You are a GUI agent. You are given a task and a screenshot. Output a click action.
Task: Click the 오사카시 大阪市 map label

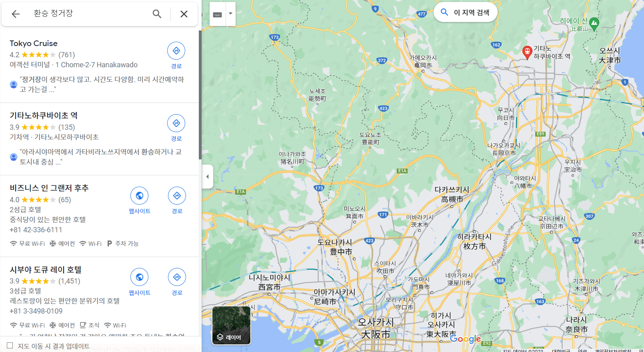coord(376,328)
